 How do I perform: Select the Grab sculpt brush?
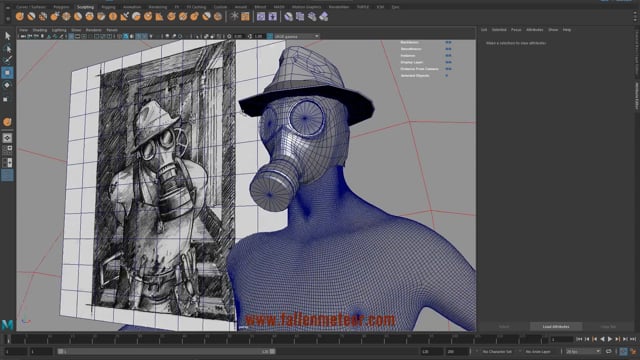55,17
